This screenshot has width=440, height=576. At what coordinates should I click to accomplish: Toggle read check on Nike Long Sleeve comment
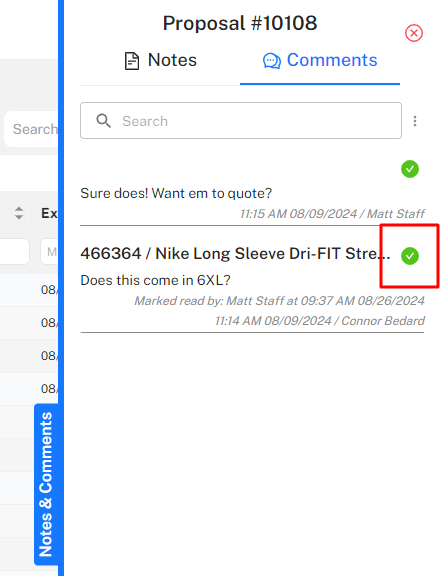(410, 256)
